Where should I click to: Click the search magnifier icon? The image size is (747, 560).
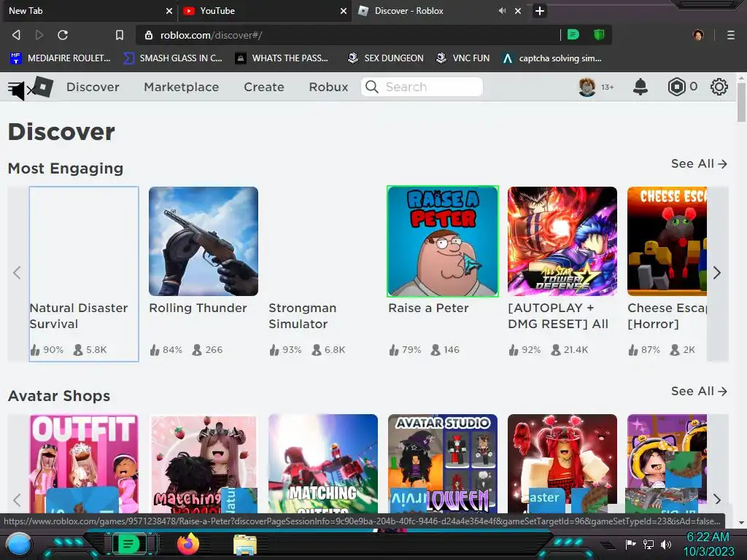click(x=372, y=87)
